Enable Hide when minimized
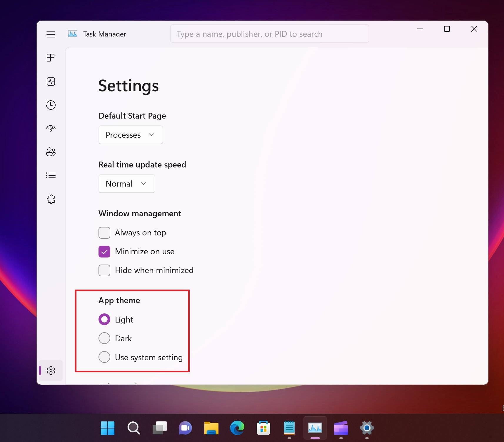This screenshot has height=442, width=504. click(104, 270)
